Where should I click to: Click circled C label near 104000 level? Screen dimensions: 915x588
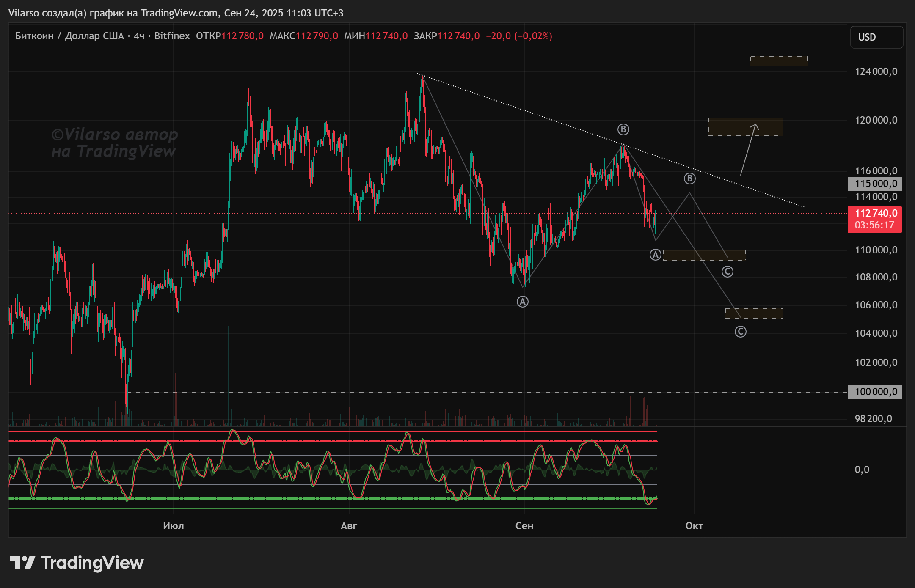pyautogui.click(x=740, y=332)
